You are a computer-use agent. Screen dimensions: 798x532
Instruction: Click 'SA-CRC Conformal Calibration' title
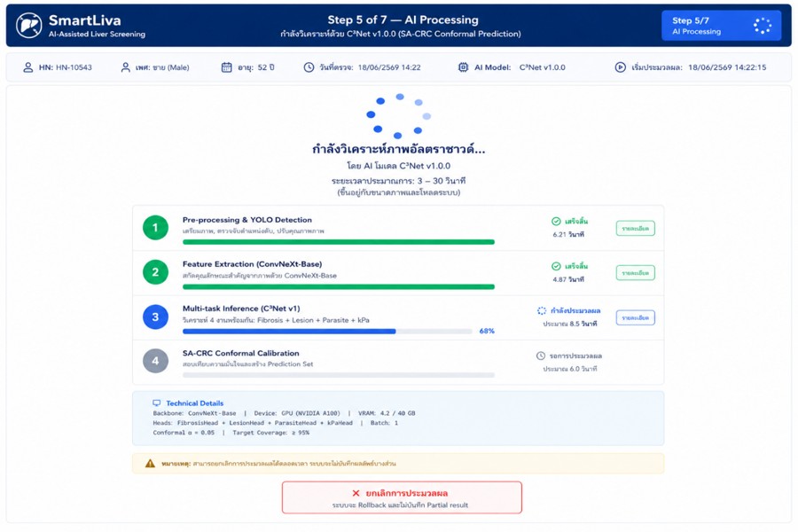point(240,353)
